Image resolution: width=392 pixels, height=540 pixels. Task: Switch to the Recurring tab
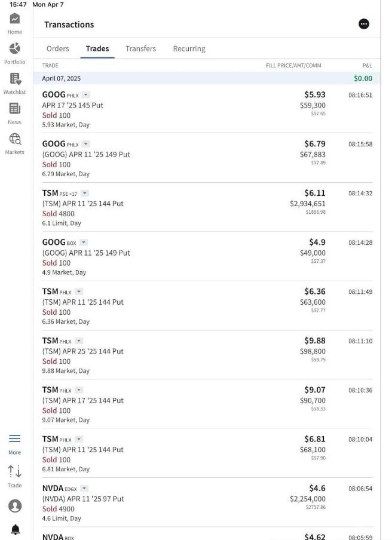point(189,48)
